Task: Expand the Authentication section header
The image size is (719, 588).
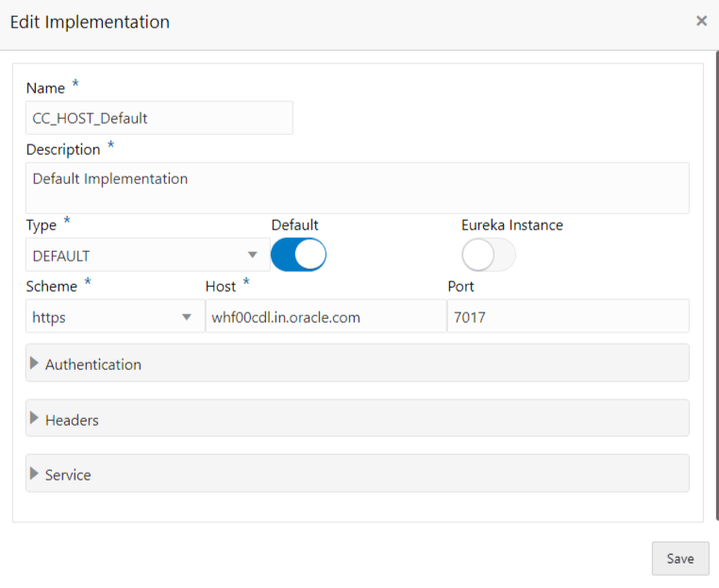Action: pos(357,363)
